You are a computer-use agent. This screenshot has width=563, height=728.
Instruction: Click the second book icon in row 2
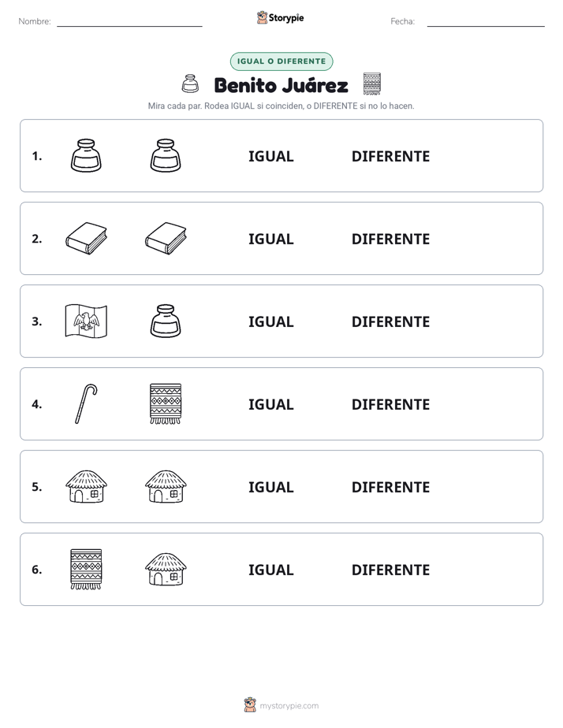[166, 238]
